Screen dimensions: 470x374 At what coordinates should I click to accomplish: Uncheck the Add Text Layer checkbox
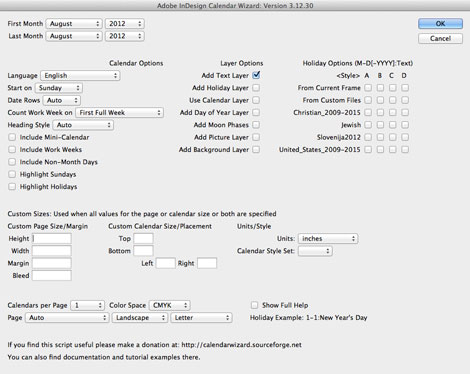[x=256, y=75]
